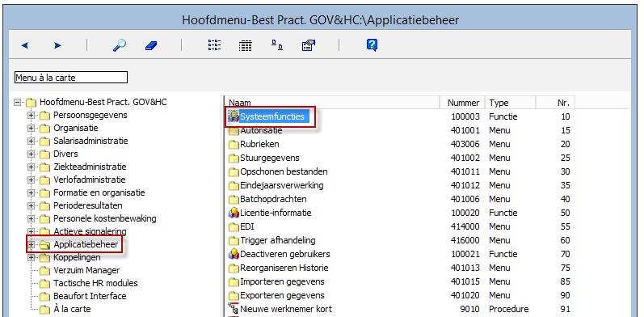Viewport: 644px width, 317px height.
Task: Click the eraser icon in the toolbar
Action: (x=151, y=45)
